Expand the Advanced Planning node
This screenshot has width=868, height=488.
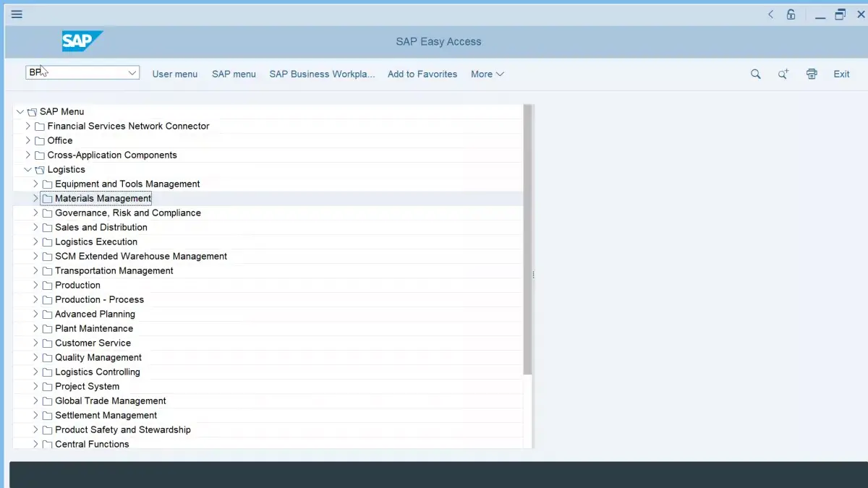click(36, 314)
